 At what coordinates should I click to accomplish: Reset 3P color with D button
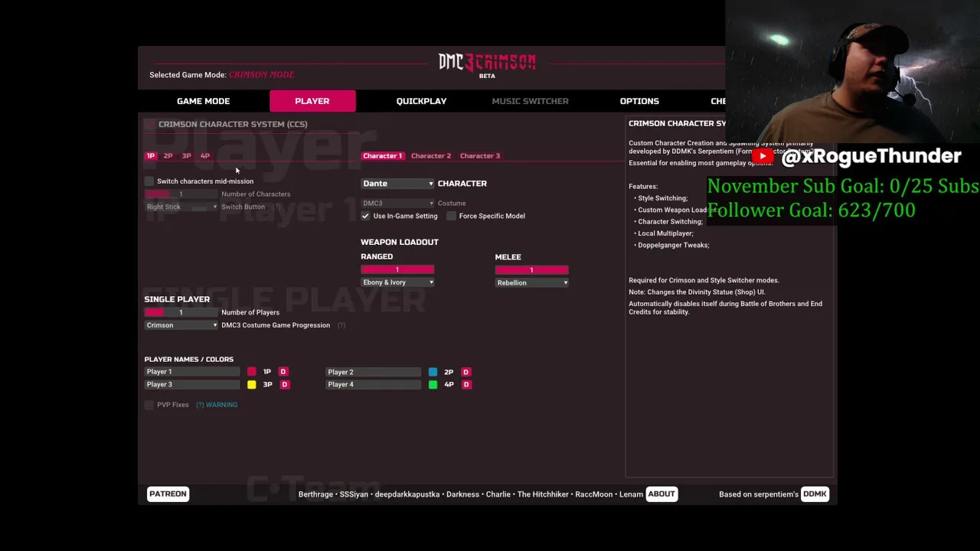point(285,385)
